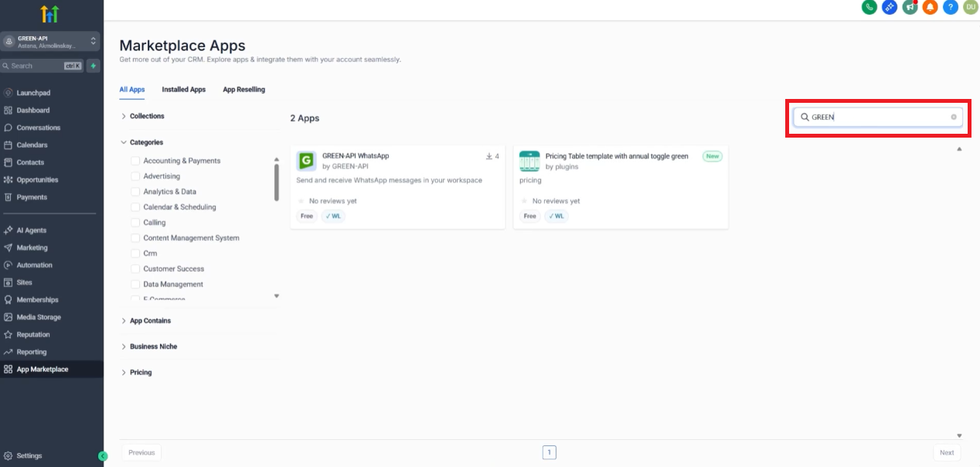The width and height of the screenshot is (980, 467).
Task: Click the blue help question mark icon
Action: pyautogui.click(x=951, y=7)
